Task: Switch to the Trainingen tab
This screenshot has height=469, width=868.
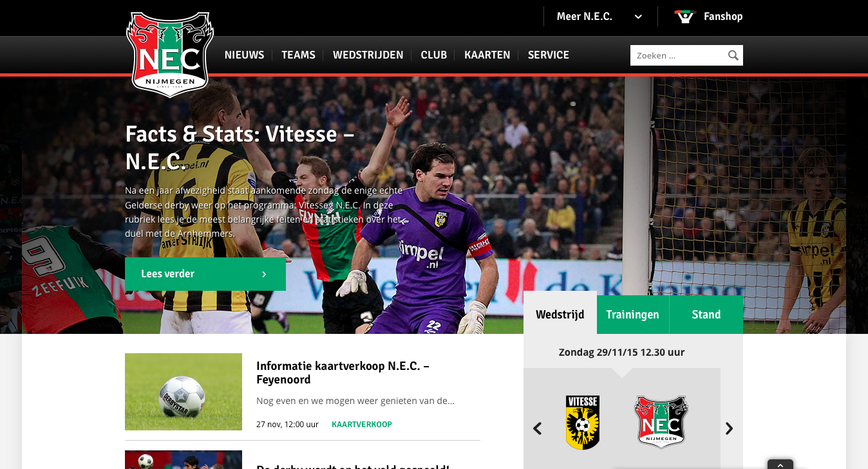Action: [632, 315]
